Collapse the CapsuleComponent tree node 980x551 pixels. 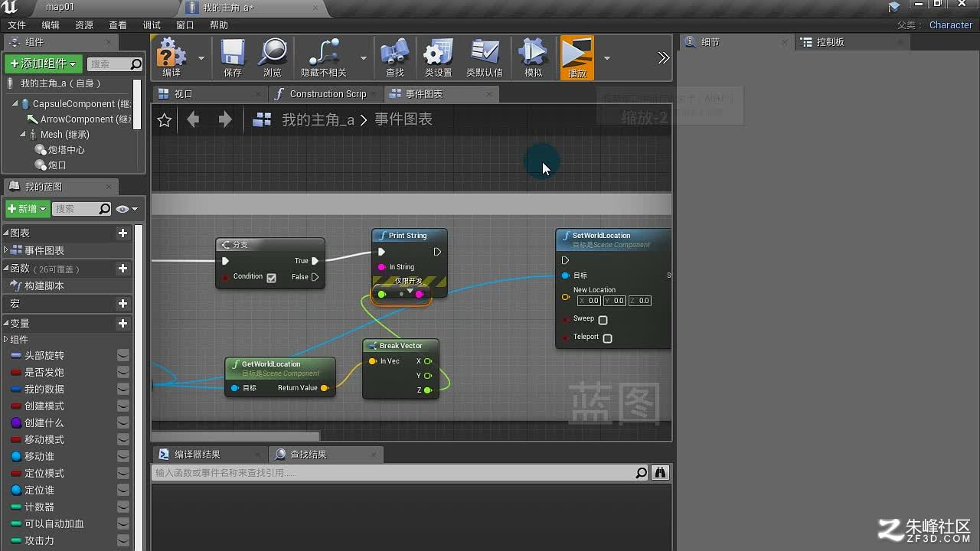click(15, 103)
